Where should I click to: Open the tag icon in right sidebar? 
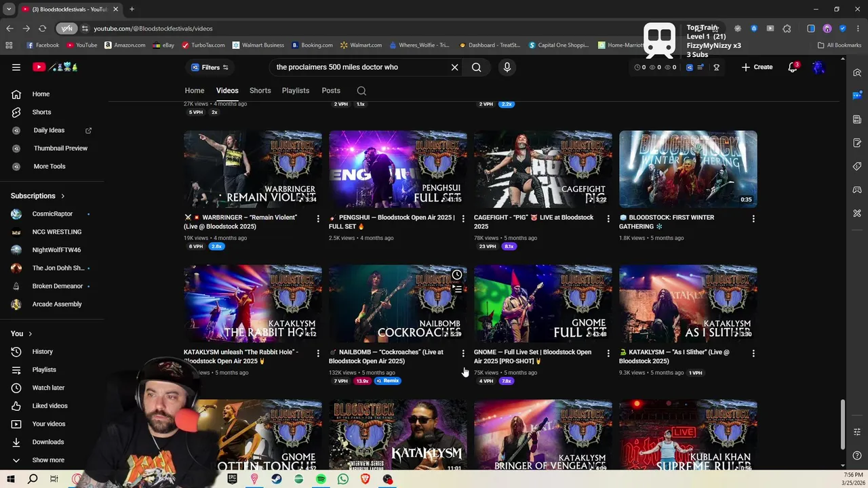[857, 166]
